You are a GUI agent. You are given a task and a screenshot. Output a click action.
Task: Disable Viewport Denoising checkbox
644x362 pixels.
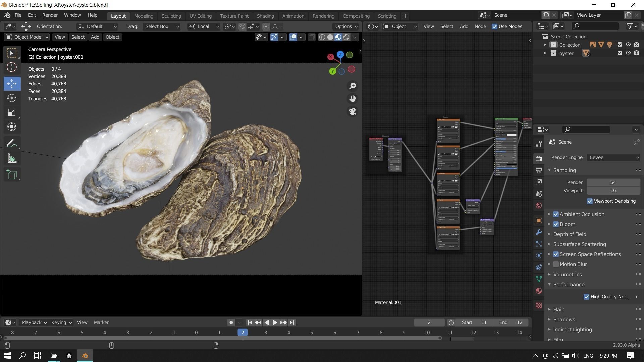point(590,201)
